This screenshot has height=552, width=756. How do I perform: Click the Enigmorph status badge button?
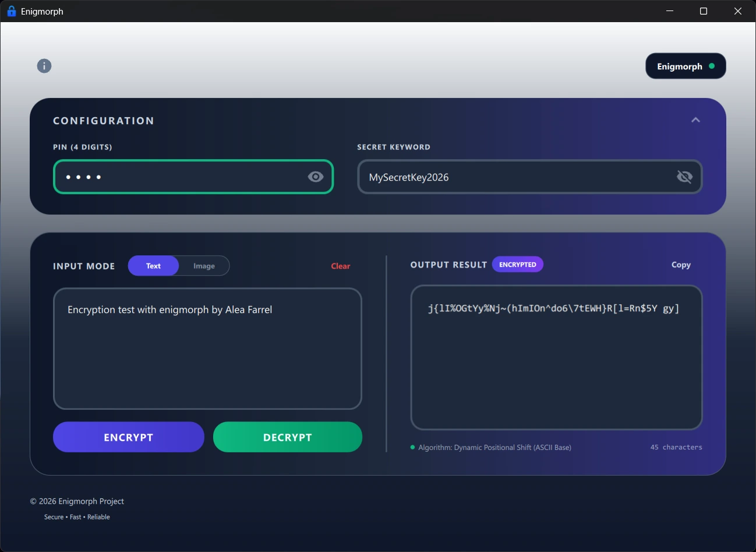click(686, 66)
